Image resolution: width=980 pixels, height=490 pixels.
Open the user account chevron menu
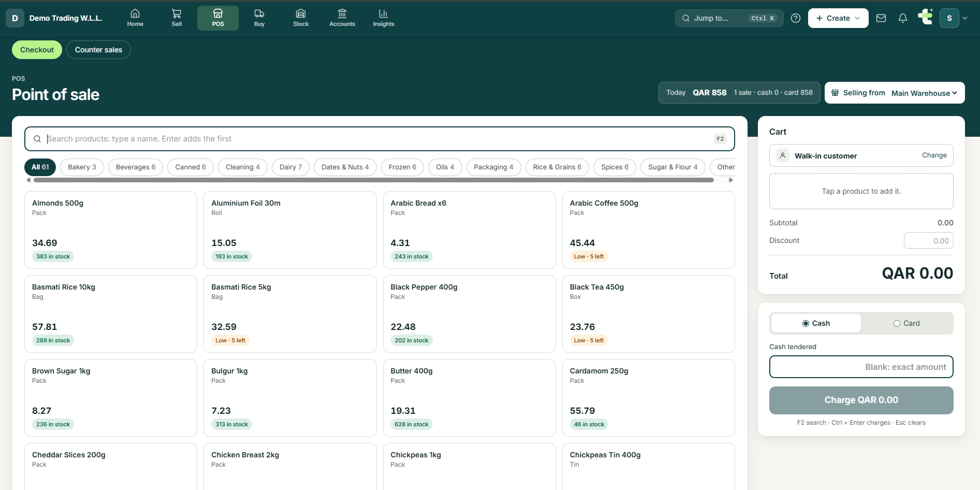965,18
